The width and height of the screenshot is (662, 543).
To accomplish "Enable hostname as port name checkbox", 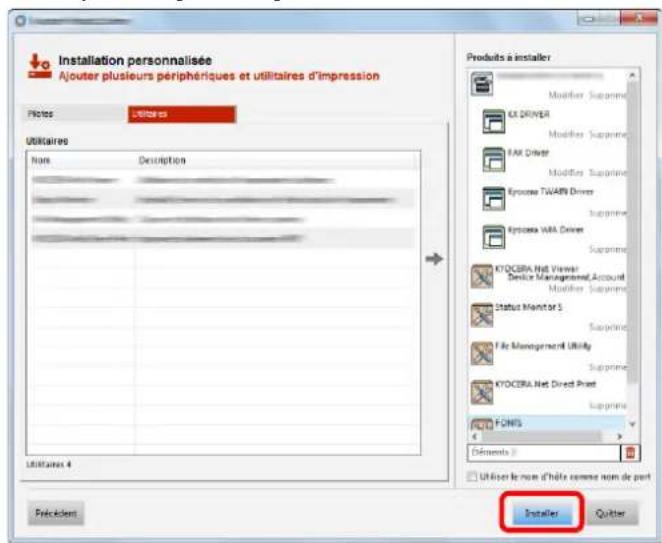I will coord(472,476).
